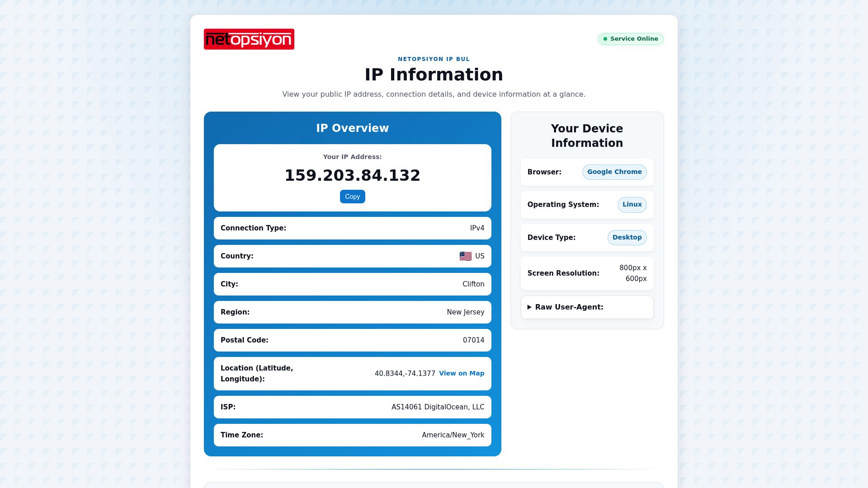Click the IP Overview heading

click(x=353, y=128)
